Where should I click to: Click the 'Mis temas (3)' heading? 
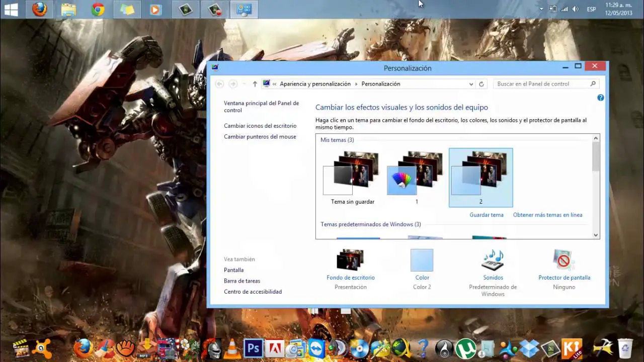[337, 140]
